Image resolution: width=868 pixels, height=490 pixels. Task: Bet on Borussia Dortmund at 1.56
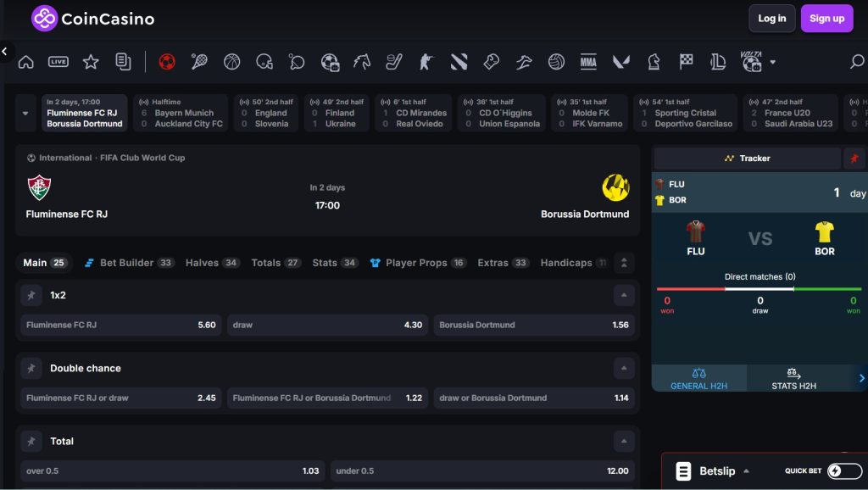534,325
